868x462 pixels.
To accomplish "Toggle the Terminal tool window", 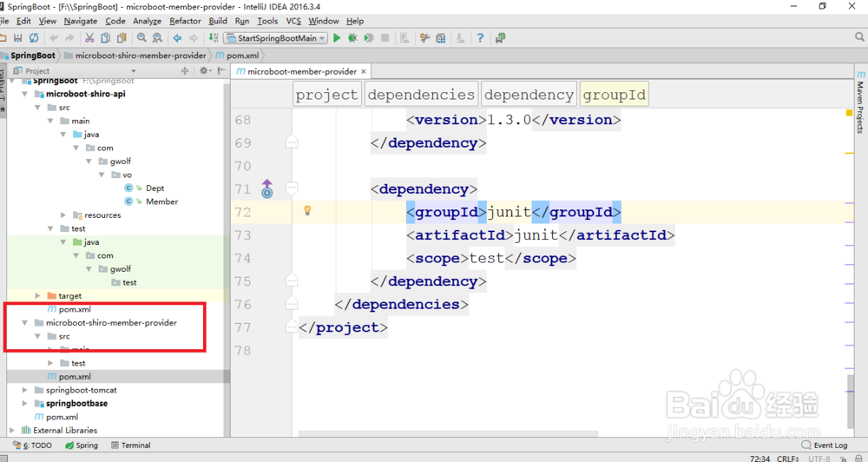I will (x=131, y=445).
